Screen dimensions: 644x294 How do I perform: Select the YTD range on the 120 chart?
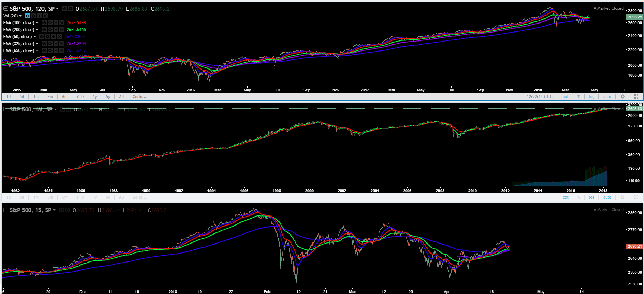pyautogui.click(x=80, y=97)
